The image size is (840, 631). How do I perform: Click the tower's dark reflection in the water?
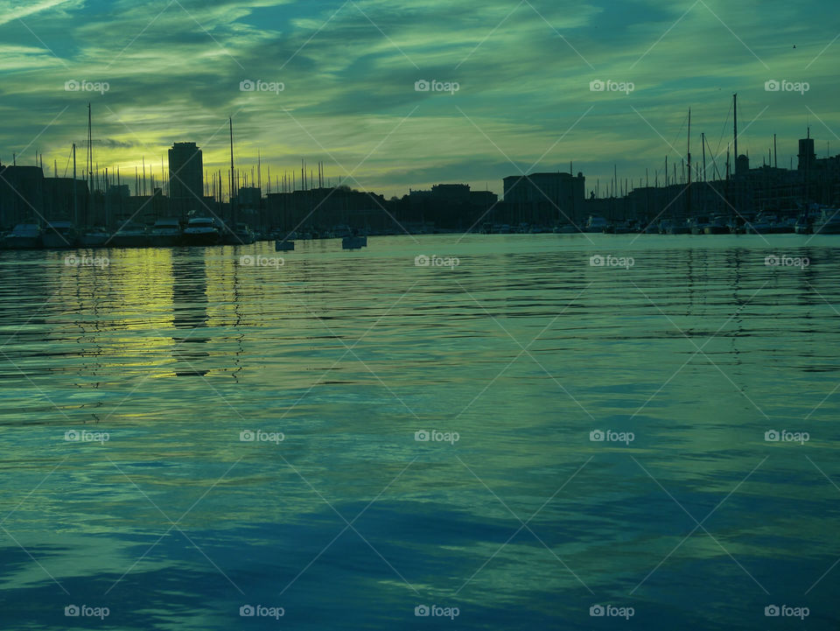click(190, 306)
